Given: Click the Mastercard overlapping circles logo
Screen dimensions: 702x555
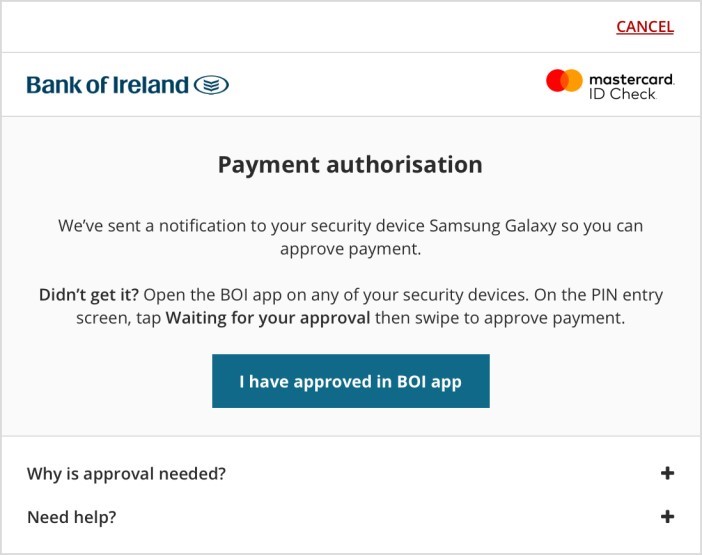Looking at the screenshot, I should tap(564, 81).
